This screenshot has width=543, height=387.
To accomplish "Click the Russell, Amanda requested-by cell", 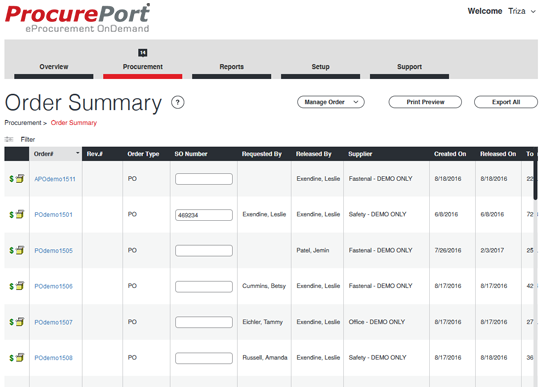I will coord(265,358).
